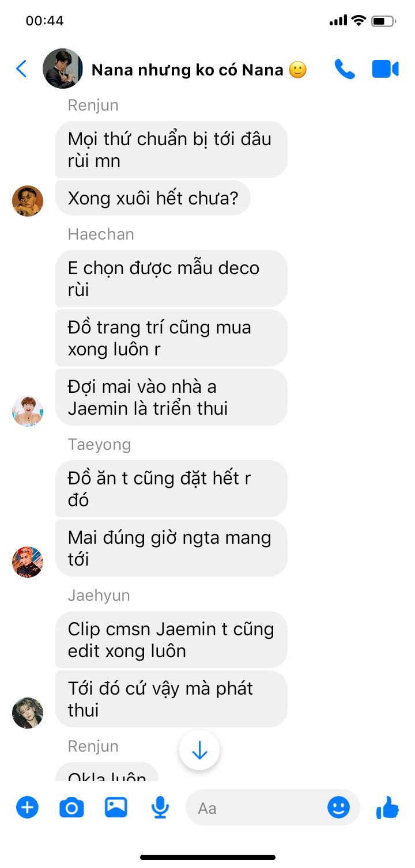The width and height of the screenshot is (415, 868).
Task: Tap Jaehyun's profile picture
Action: 28,713
